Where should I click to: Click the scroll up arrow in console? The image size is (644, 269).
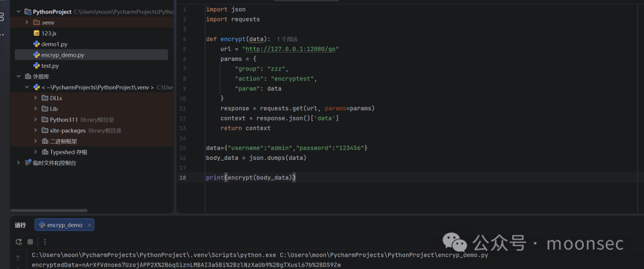click(18, 258)
